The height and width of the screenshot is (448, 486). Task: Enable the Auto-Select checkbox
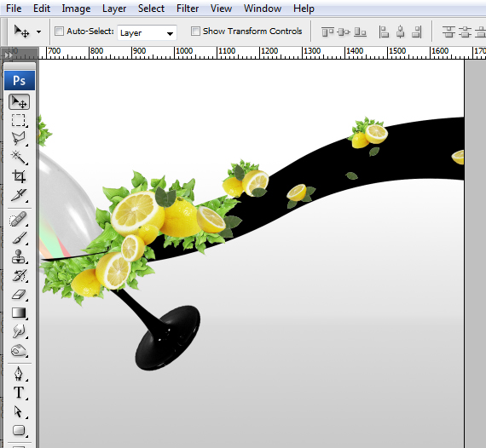click(59, 31)
